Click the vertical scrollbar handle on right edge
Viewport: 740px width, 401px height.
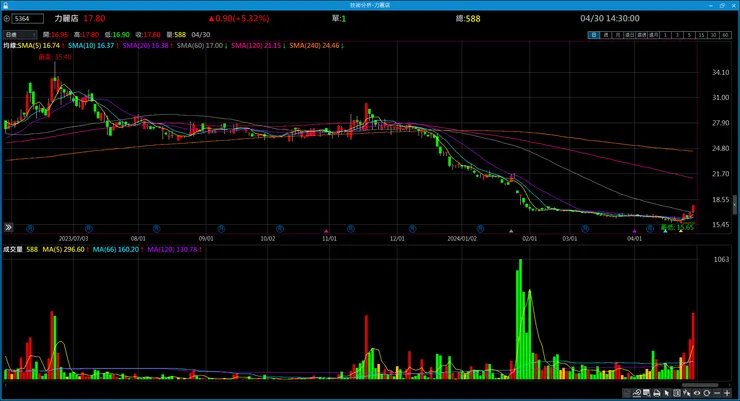click(734, 205)
